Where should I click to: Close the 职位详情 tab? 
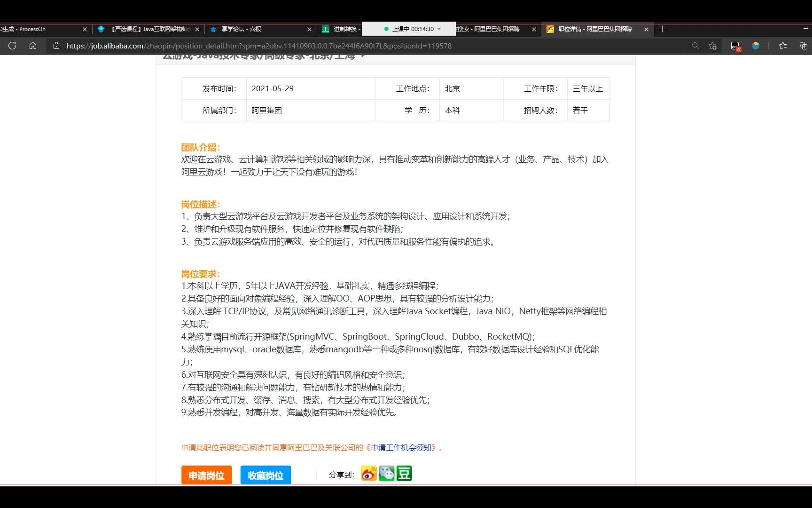coord(646,29)
